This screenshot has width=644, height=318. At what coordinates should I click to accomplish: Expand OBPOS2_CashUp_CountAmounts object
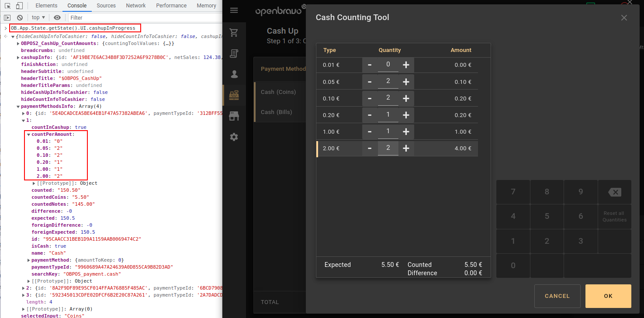(18, 43)
